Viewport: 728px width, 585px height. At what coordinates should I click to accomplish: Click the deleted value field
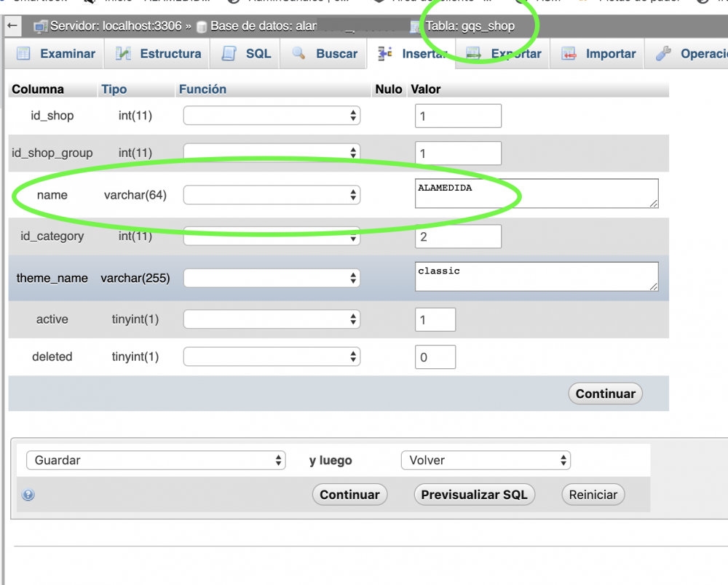click(x=435, y=357)
